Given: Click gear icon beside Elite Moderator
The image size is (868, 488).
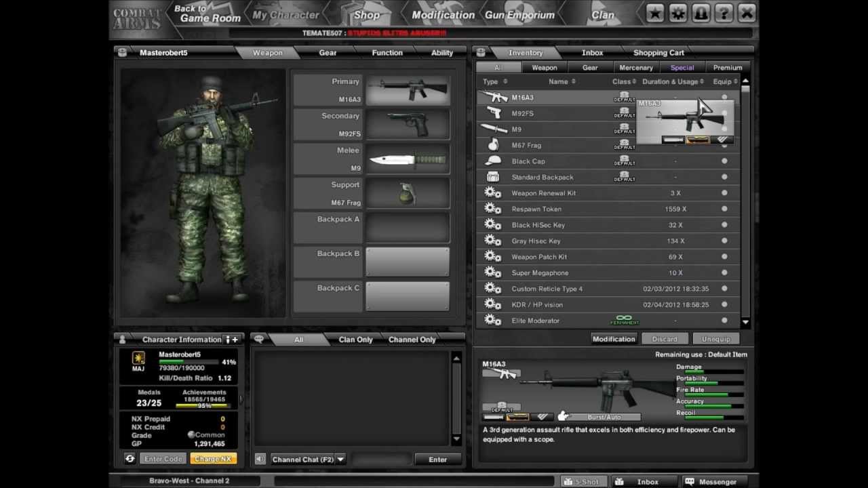Looking at the screenshot, I should [x=493, y=321].
